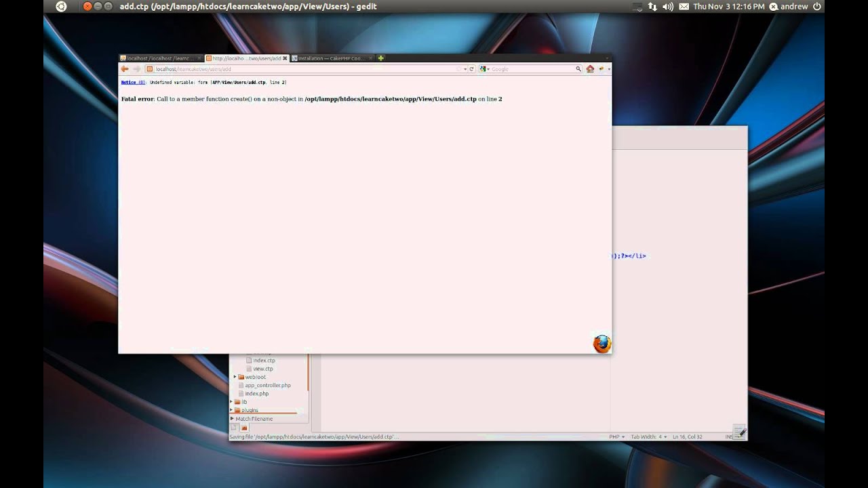Open the PHP language dropdown in status bar
The width and height of the screenshot is (868, 488).
point(617,437)
